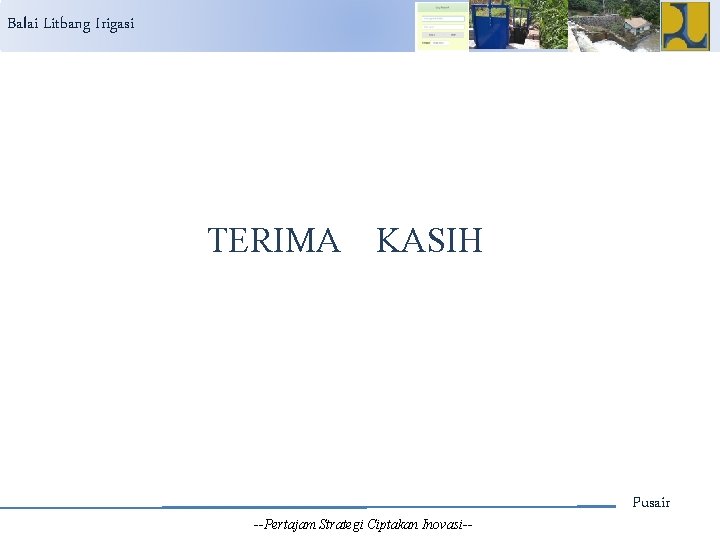Click the 'Balai Litbang Irigasi' header text
The image size is (720, 540).
(71, 24)
